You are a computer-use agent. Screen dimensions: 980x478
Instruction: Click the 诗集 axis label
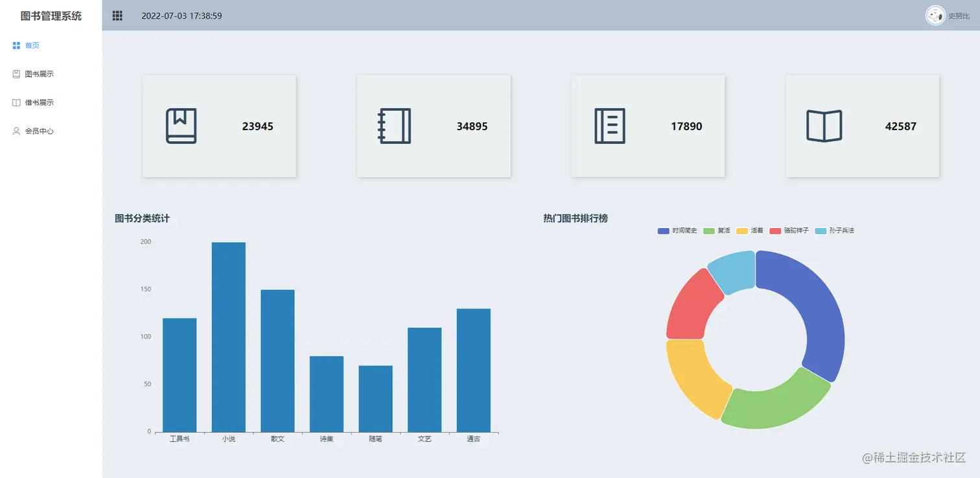click(x=327, y=439)
